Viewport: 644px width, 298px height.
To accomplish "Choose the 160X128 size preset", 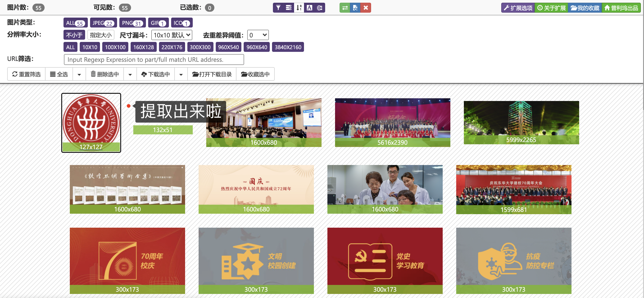I will pos(143,47).
